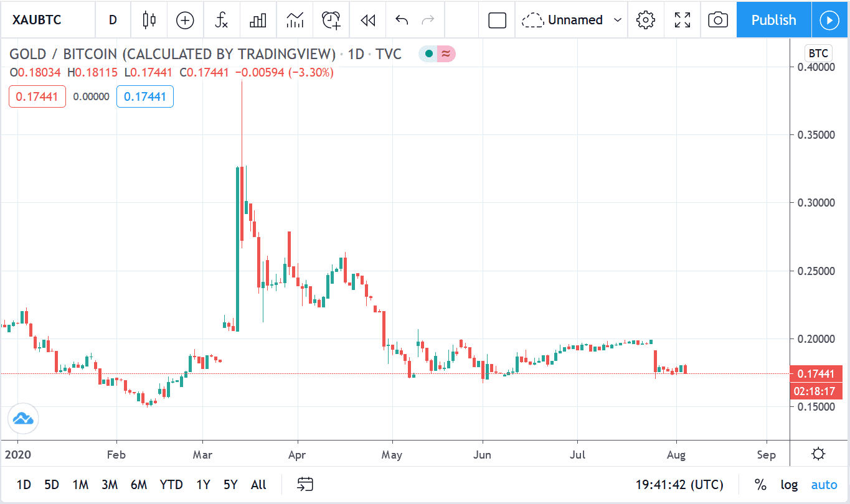Toggle auto scale at bottom right

824,485
